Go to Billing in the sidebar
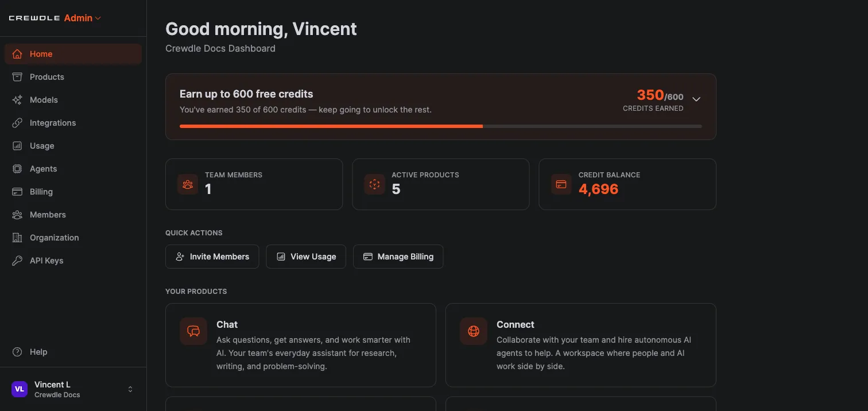This screenshot has height=411, width=868. [73, 192]
